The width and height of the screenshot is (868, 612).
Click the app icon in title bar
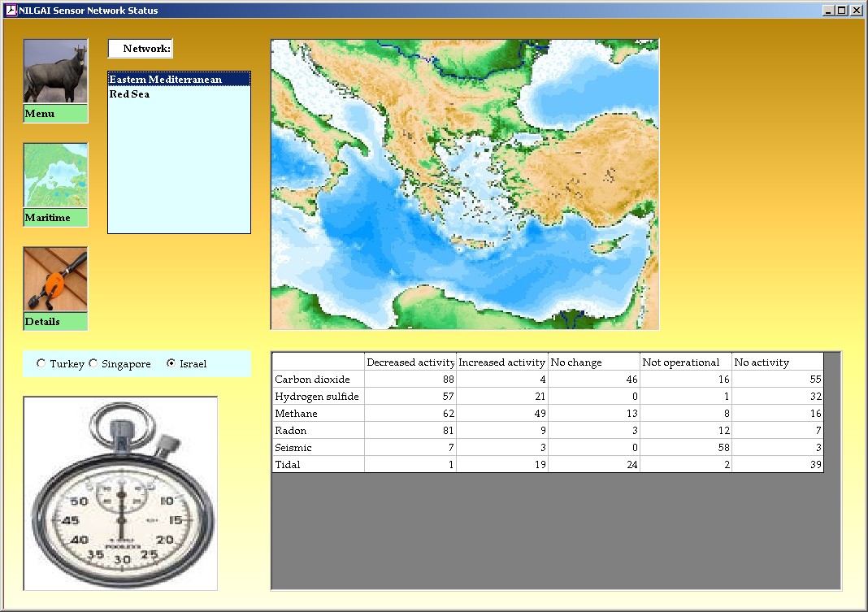11,11
